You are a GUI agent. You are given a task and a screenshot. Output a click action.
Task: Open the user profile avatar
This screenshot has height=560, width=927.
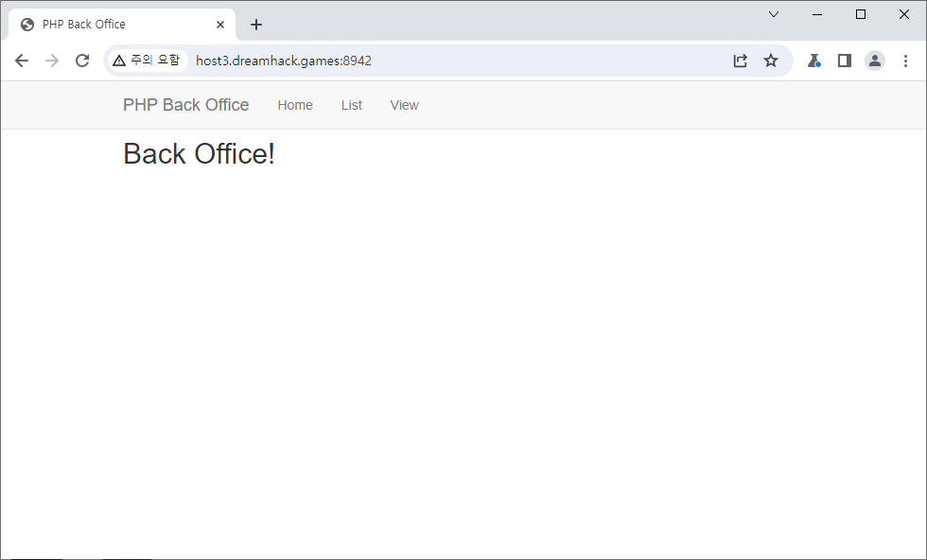pos(875,61)
